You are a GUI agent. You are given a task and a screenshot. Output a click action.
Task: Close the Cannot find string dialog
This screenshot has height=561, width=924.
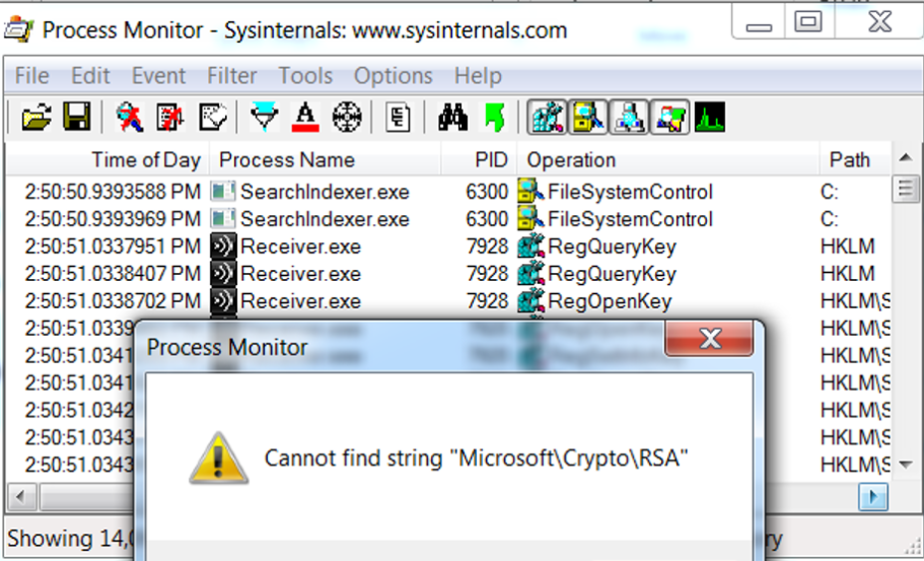point(710,339)
